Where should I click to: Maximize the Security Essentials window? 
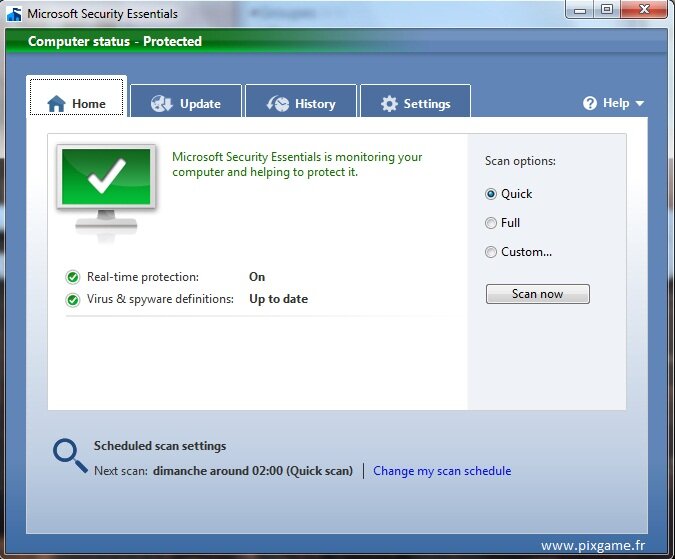(607, 9)
